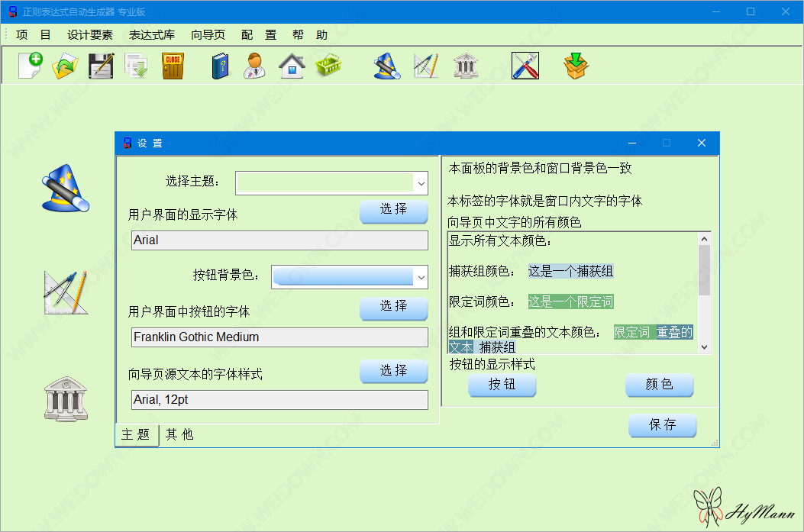Open the 配置 menu
The height and width of the screenshot is (532, 804).
[259, 35]
